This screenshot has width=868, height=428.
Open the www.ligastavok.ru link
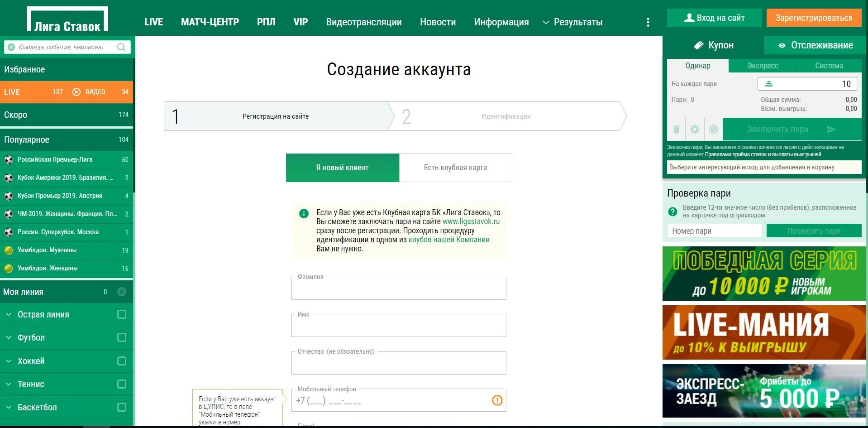[471, 221]
